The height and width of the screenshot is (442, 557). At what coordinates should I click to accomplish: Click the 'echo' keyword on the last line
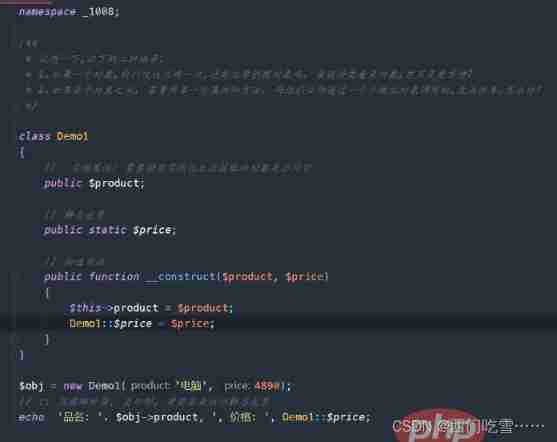pos(32,417)
